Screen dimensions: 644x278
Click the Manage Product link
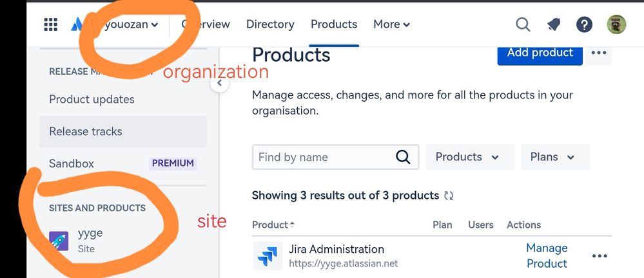tap(547, 255)
